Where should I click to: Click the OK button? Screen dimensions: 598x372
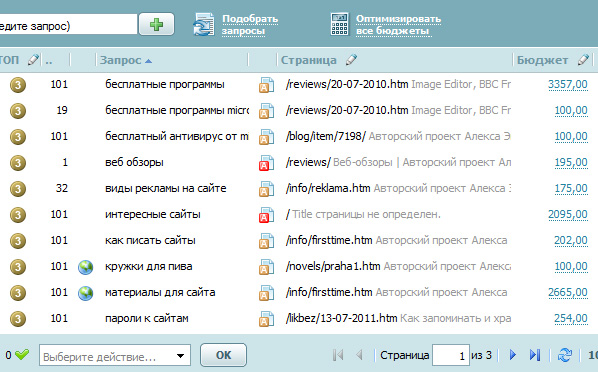(223, 355)
